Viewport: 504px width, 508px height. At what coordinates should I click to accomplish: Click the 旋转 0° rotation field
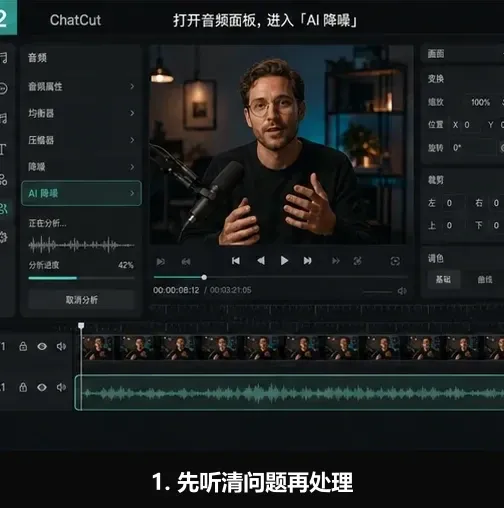coord(473,148)
